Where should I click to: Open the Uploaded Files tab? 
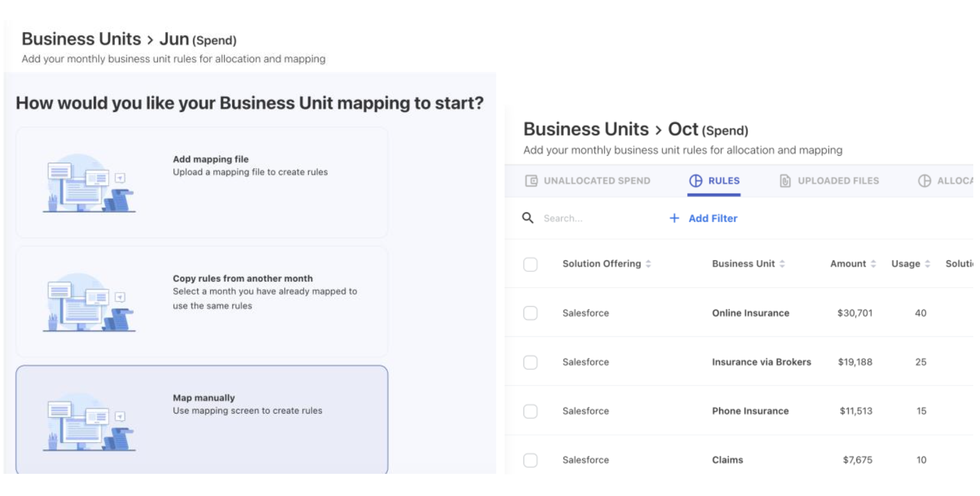[x=838, y=181]
